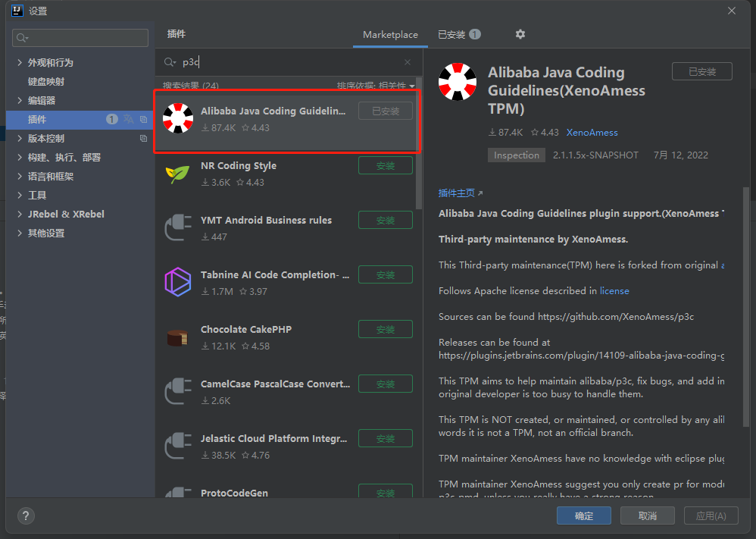Click the Jelastic Cloud Platform plug icon

tap(178, 446)
